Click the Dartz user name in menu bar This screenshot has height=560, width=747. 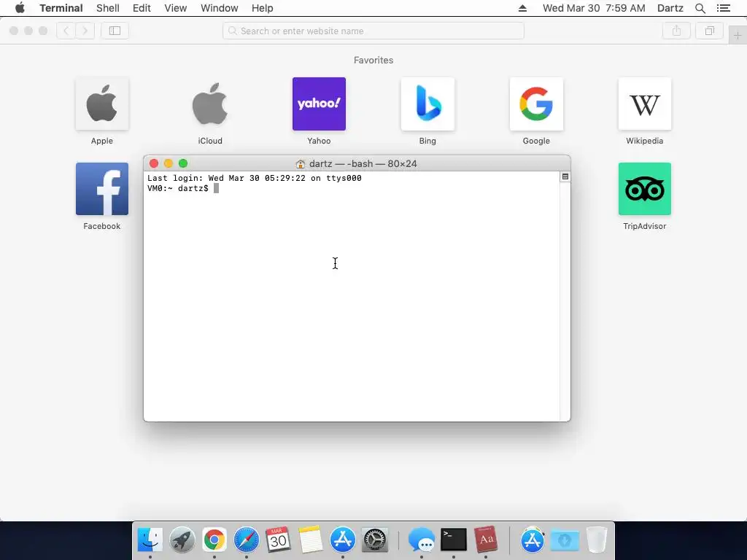[670, 8]
